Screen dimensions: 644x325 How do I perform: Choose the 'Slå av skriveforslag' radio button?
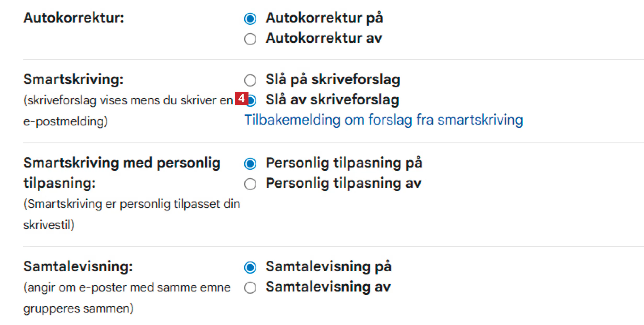point(252,100)
